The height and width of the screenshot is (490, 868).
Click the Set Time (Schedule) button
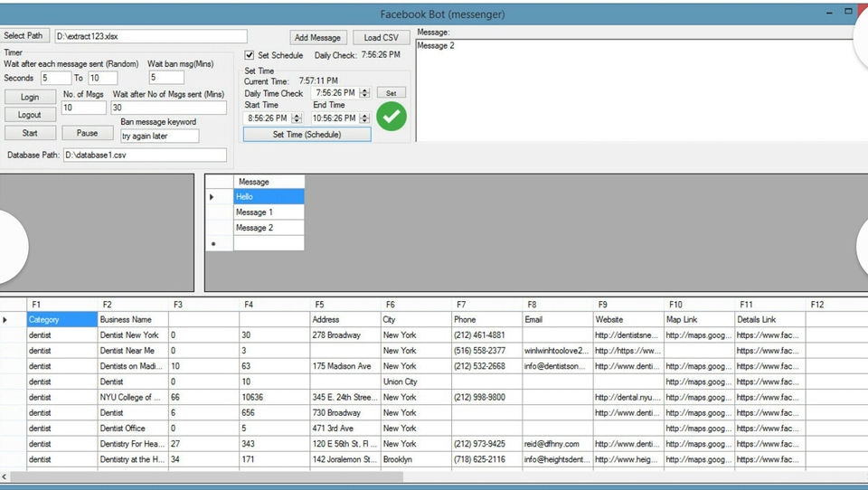click(307, 135)
